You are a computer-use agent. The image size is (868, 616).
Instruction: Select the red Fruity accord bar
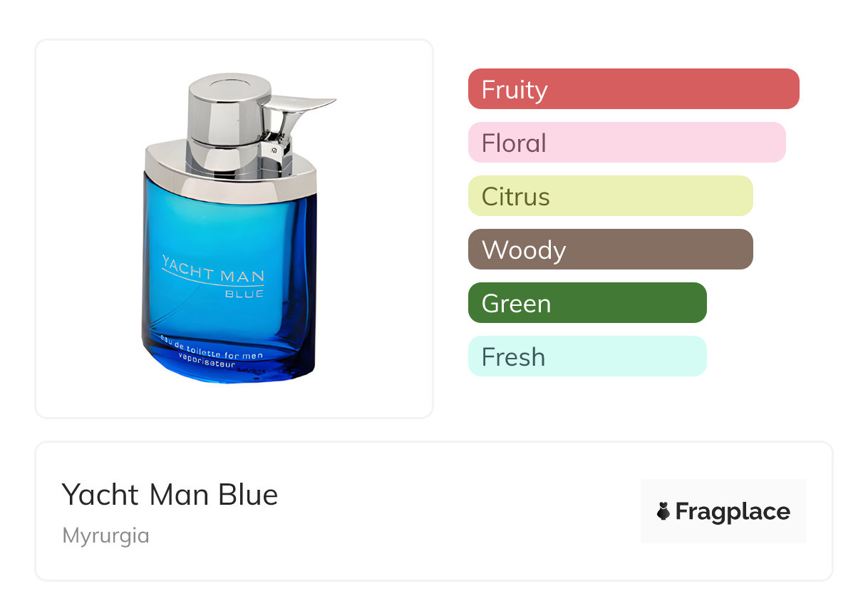point(633,89)
